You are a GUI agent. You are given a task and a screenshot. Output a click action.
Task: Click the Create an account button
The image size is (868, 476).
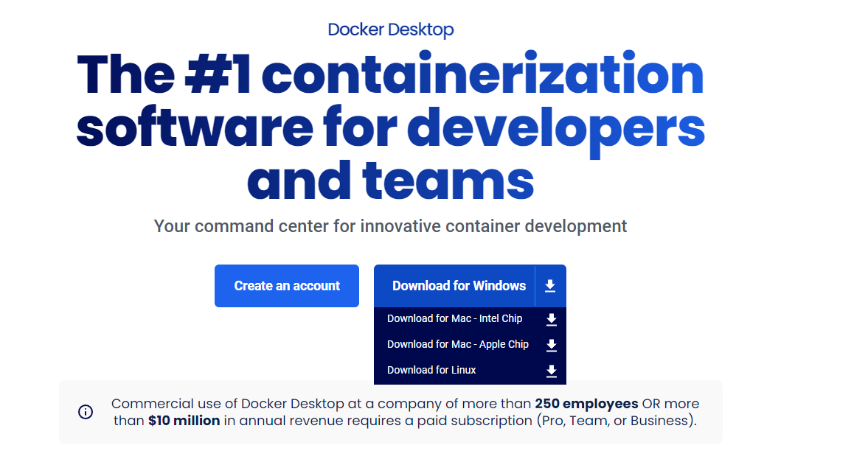287,286
